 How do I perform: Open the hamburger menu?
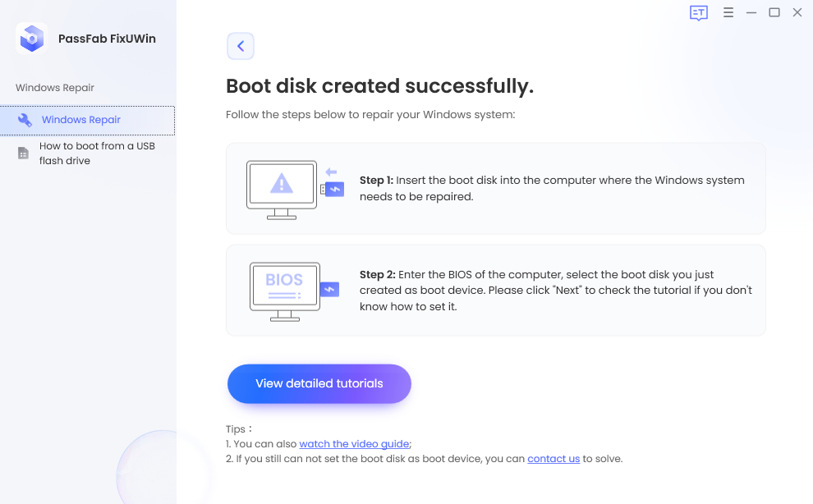[x=728, y=12]
